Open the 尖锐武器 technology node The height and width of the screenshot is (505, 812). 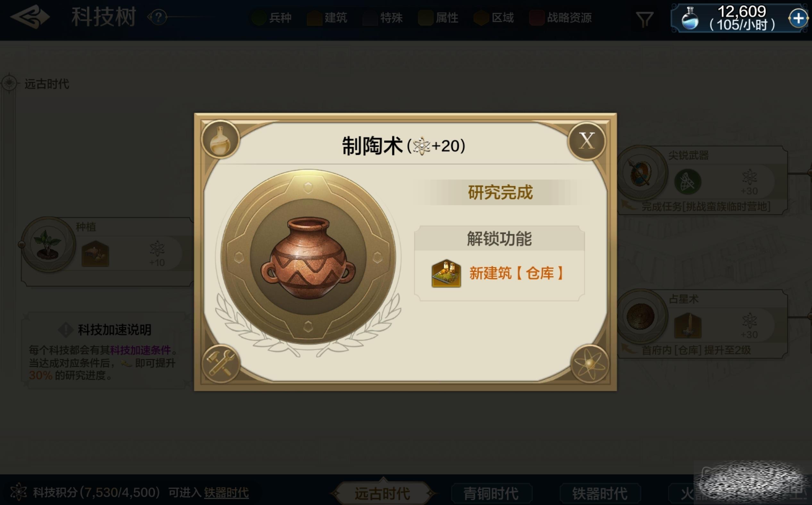tap(702, 180)
